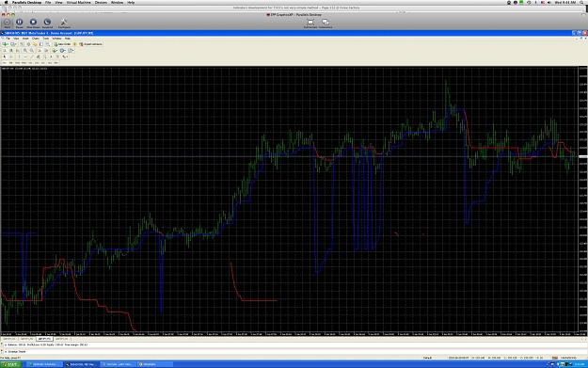Open MetaTrader Tools menu

[46, 39]
